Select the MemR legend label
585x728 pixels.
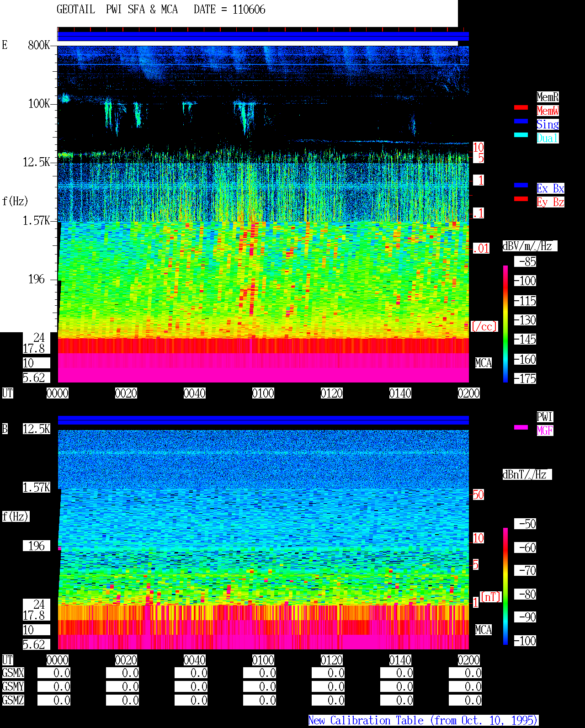click(x=548, y=97)
